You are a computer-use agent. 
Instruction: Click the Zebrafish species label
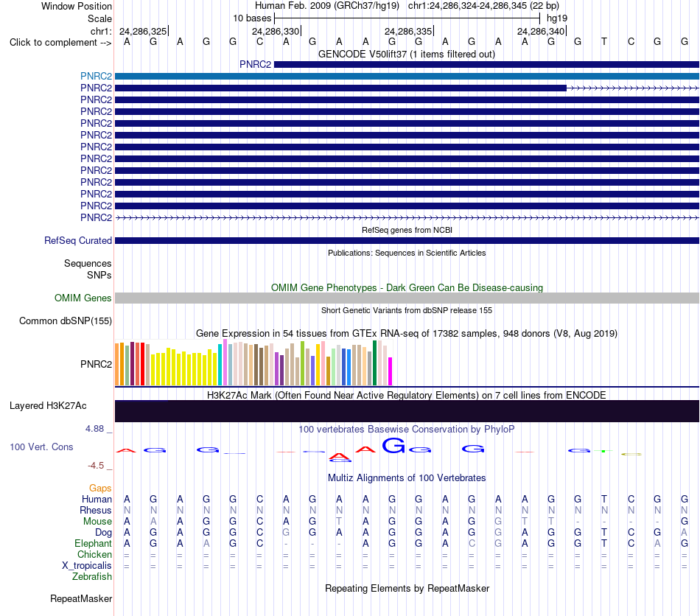coord(92,577)
